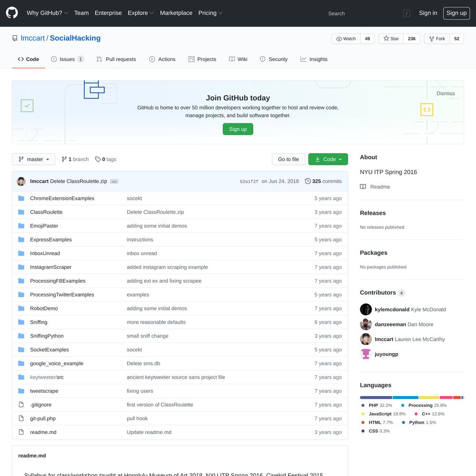
Task: View the 52 forks count
Action: (456, 39)
